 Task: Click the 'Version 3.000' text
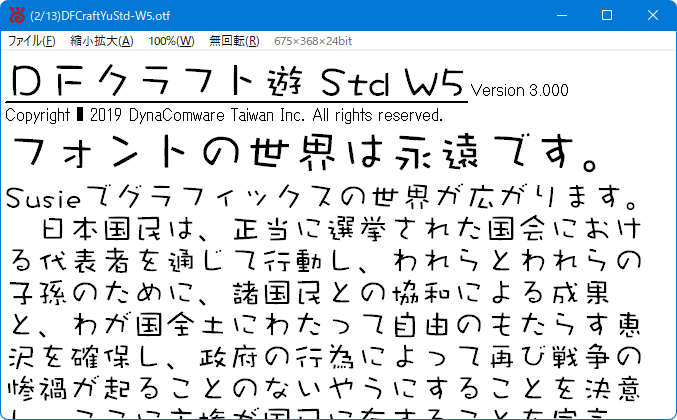(519, 90)
